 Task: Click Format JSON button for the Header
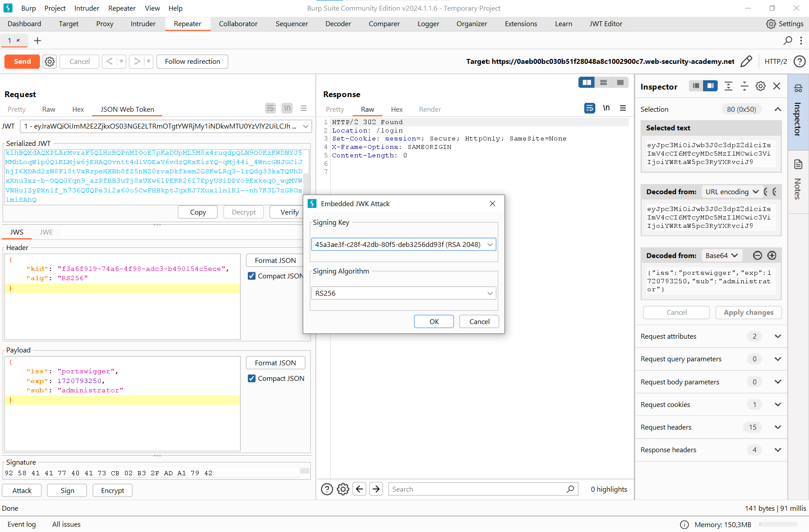275,260
